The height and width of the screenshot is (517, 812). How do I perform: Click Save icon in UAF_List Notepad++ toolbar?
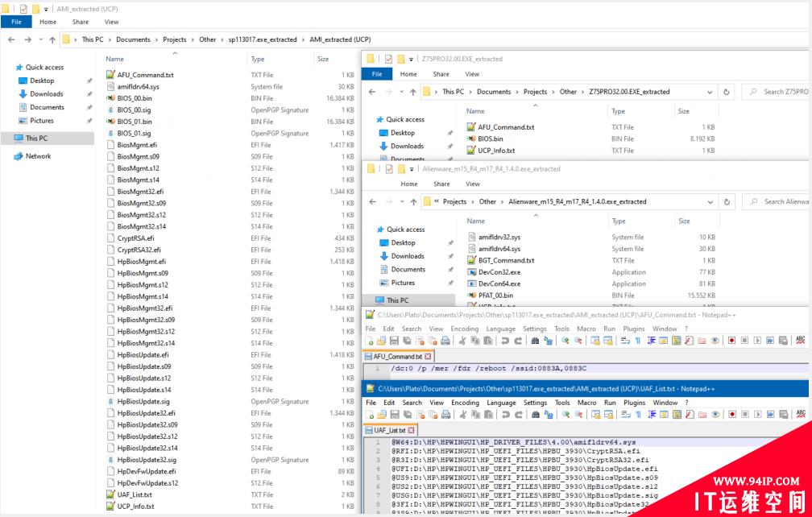tap(396, 415)
